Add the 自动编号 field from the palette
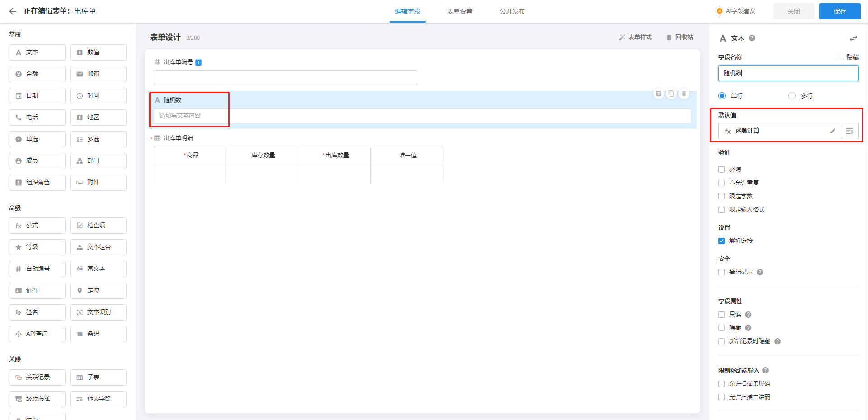This screenshot has width=868, height=420. (x=37, y=269)
